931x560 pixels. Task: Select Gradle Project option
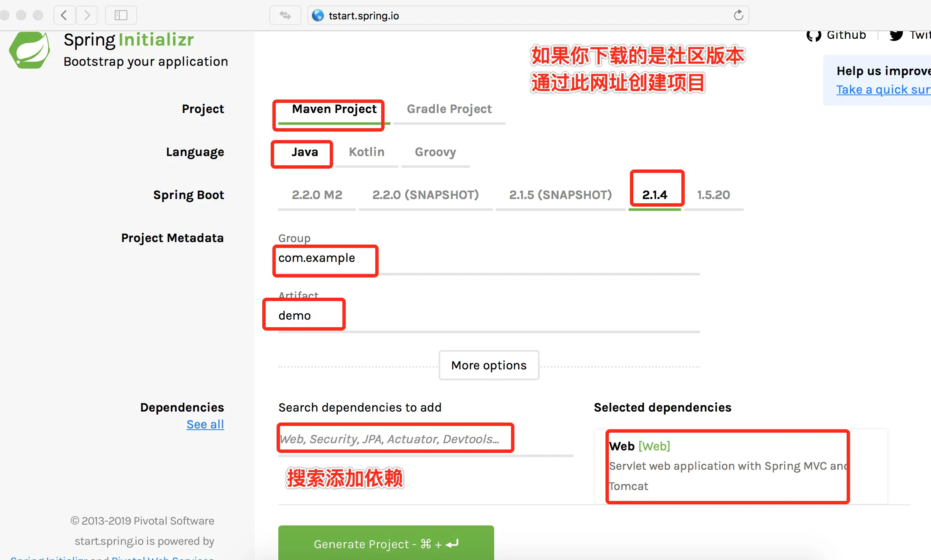(x=449, y=109)
